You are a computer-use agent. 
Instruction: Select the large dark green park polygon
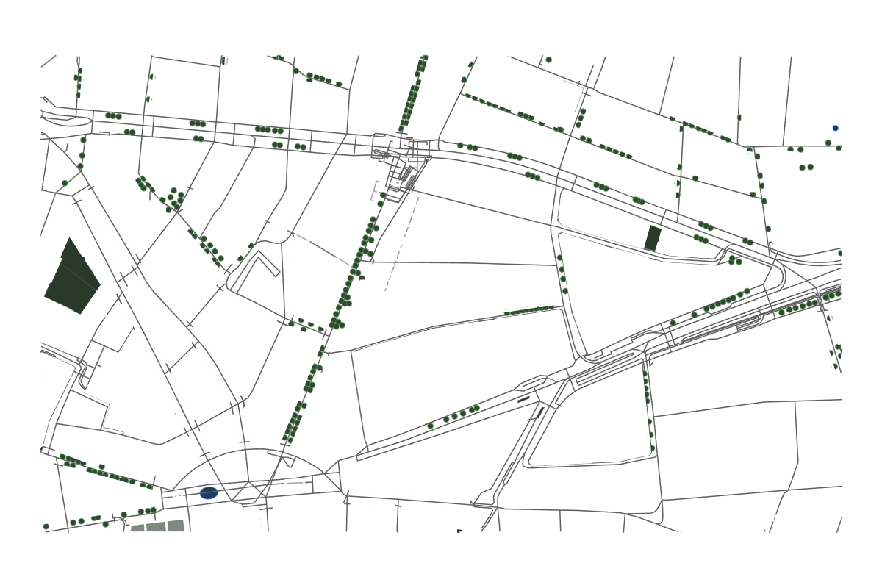[x=72, y=276]
